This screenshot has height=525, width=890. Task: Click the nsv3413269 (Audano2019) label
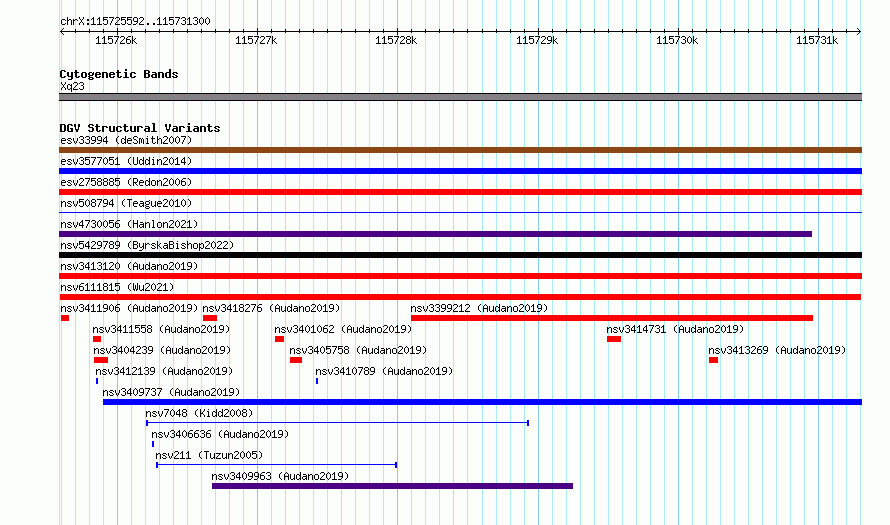point(777,350)
